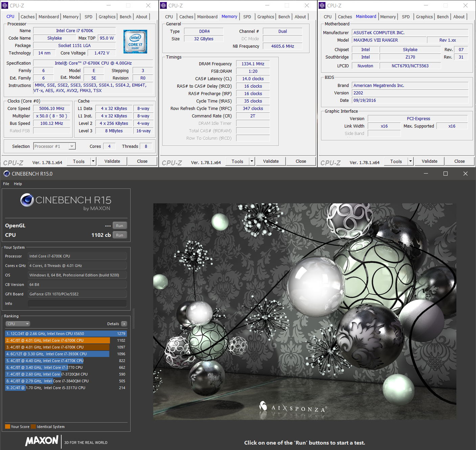The width and height of the screenshot is (476, 450).
Task: Click memory Size value 32 GBytes
Action: click(x=204, y=39)
